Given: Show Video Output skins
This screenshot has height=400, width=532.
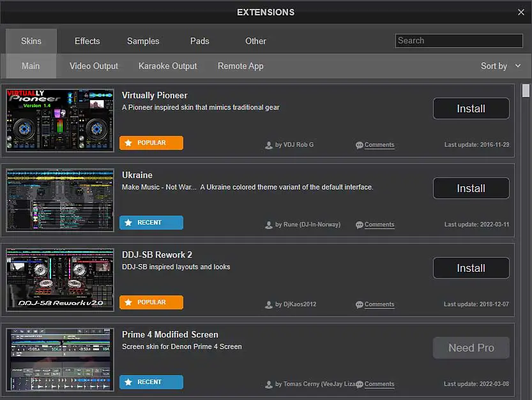Looking at the screenshot, I should pyautogui.click(x=94, y=66).
